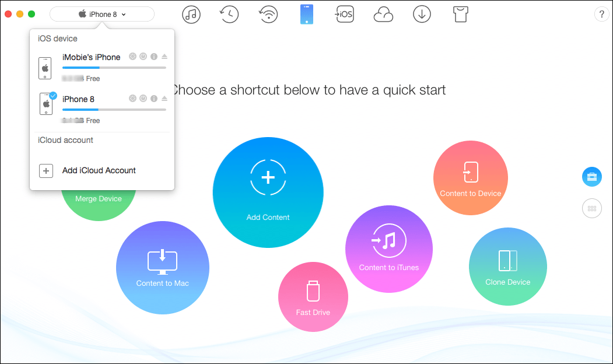Image resolution: width=613 pixels, height=364 pixels.
Task: Open the Move to iOS icon
Action: [x=344, y=15]
